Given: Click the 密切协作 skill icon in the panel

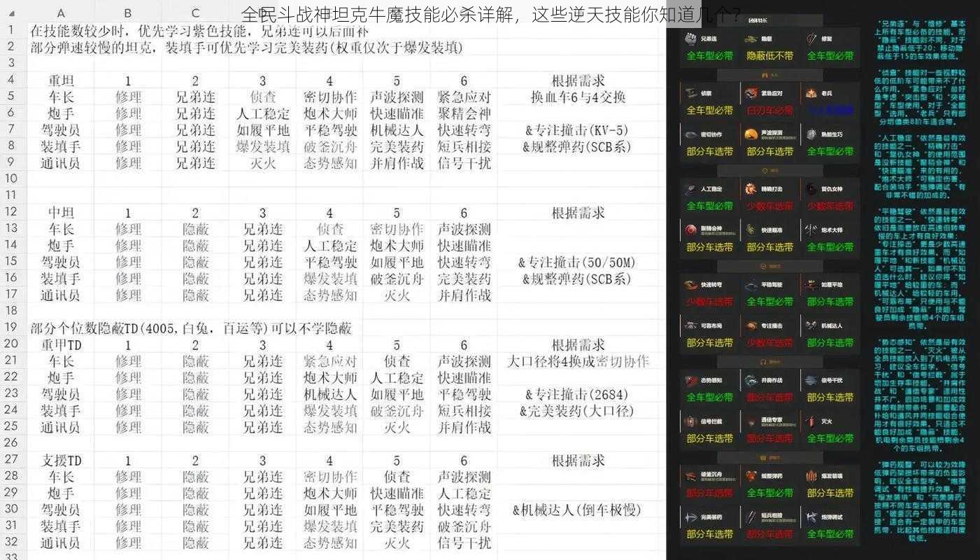Looking at the screenshot, I should 690,135.
